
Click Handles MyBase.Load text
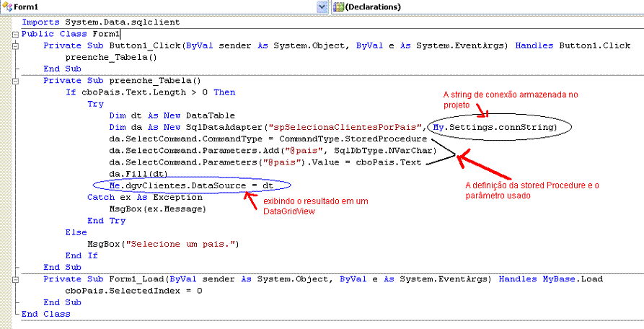(x=551, y=279)
